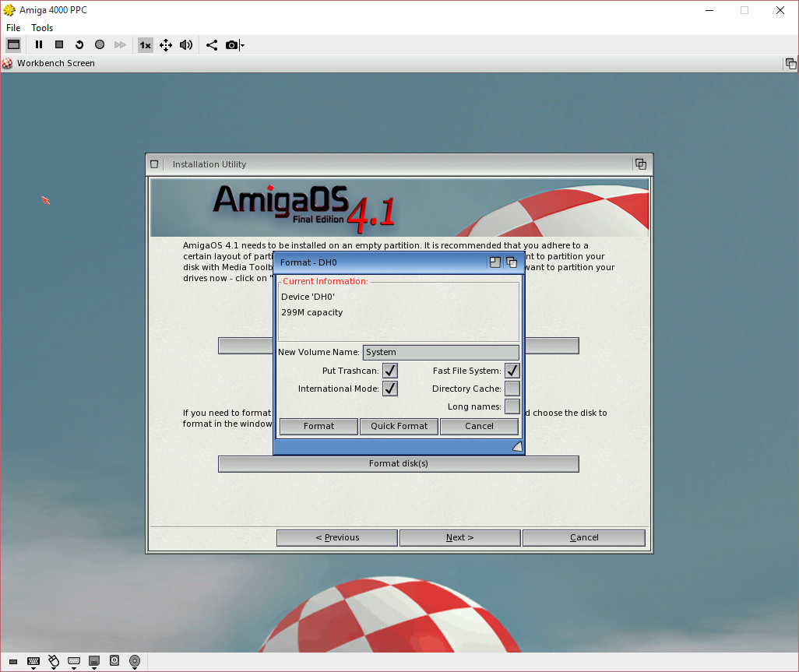Open dropdown arrow under serial port icon
This screenshot has height=672, width=799.
click(x=74, y=668)
